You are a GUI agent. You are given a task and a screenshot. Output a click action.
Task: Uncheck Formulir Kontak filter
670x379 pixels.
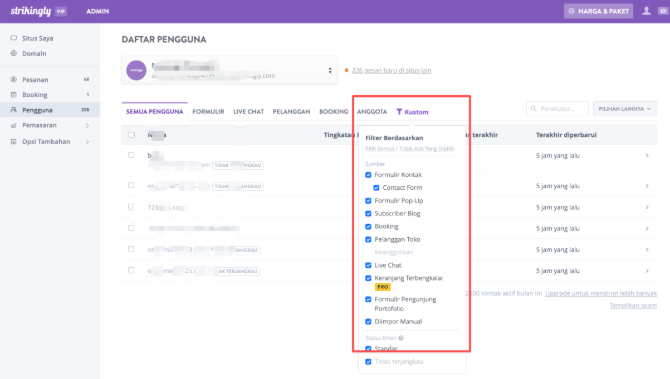pos(368,175)
